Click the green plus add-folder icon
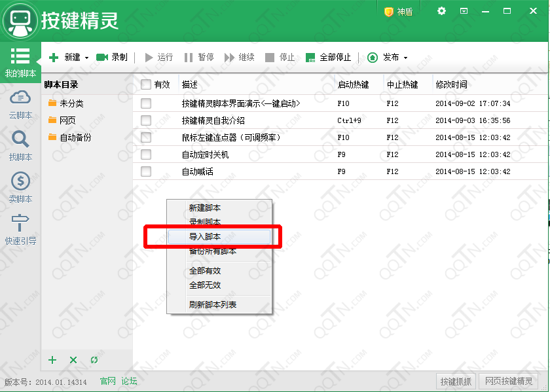 [x=52, y=360]
